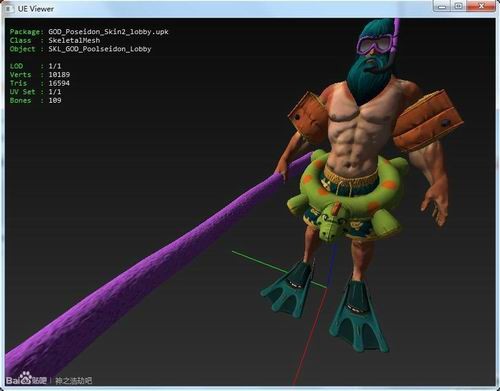Maximize the UE Viewer window
The width and height of the screenshot is (500, 391).
pos(459,6)
